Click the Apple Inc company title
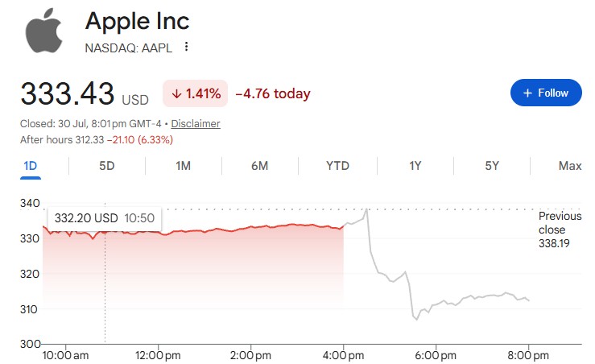Image resolution: width=595 pixels, height=364 pixels. pos(137,21)
